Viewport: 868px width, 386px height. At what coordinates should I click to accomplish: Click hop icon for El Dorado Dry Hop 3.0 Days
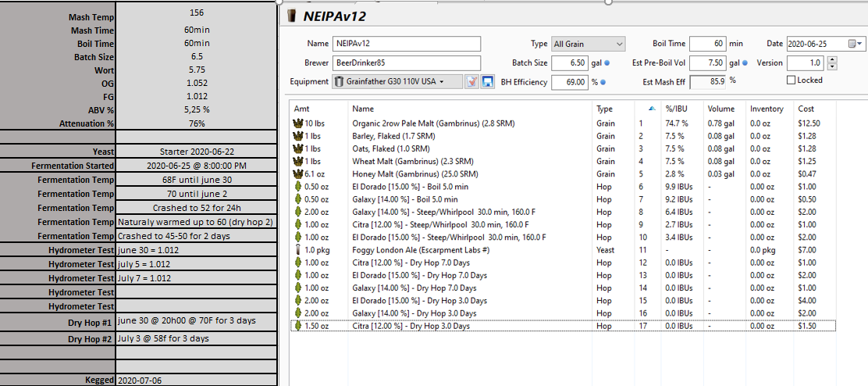pyautogui.click(x=298, y=301)
